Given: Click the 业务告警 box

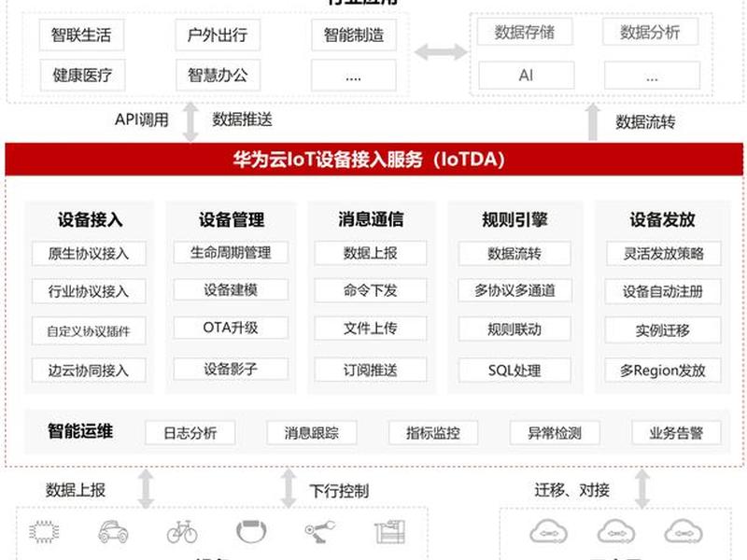Looking at the screenshot, I should (676, 433).
